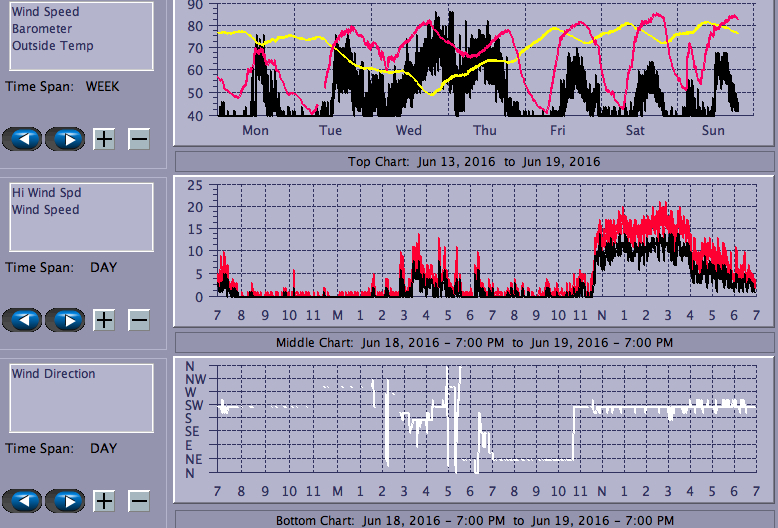Image resolution: width=778 pixels, height=528 pixels.
Task: Go back one period on the middle chart
Action: 22,320
